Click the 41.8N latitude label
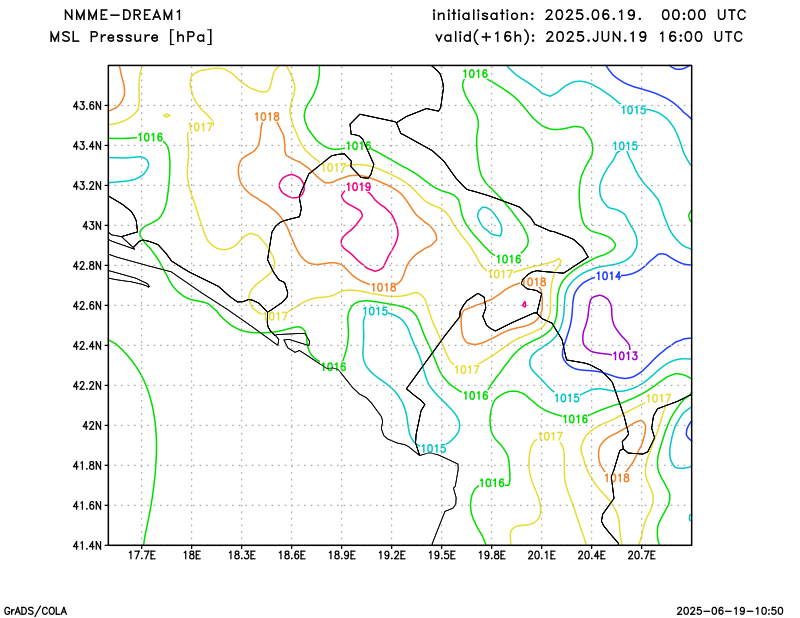 (x=87, y=465)
